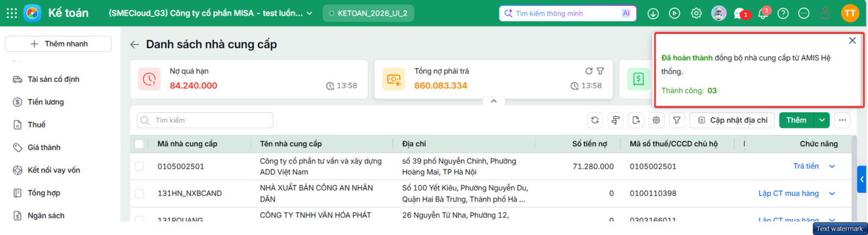This screenshot has height=235, width=868.
Task: Expand the Thêm button dropdown arrow
Action: coord(822,120)
